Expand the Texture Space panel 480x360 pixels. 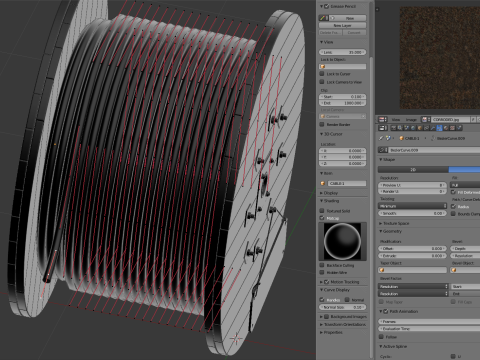click(381, 223)
